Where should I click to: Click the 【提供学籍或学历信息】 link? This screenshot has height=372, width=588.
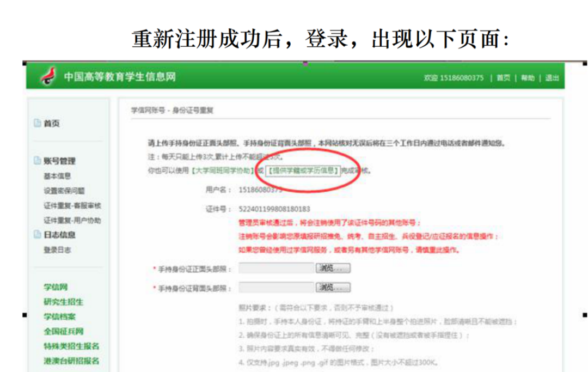[x=303, y=170]
